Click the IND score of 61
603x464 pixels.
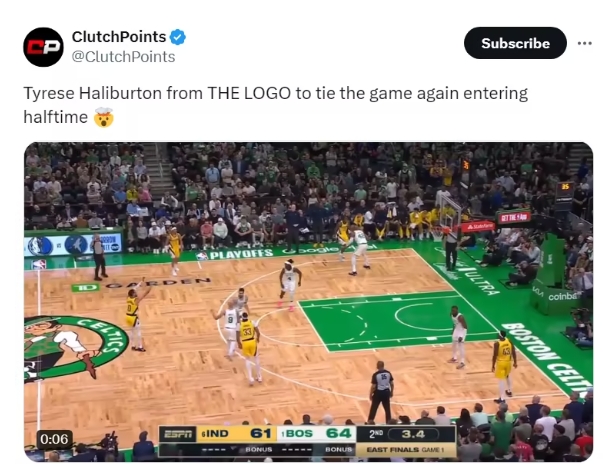coord(261,434)
